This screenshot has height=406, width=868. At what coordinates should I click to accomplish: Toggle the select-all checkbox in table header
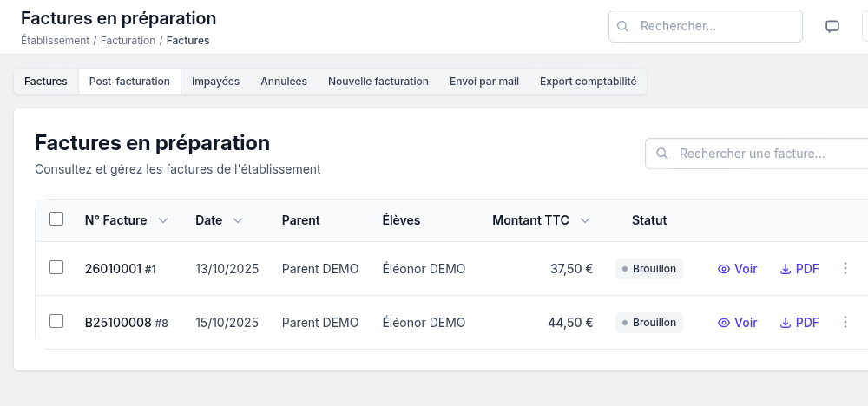pyautogui.click(x=56, y=219)
